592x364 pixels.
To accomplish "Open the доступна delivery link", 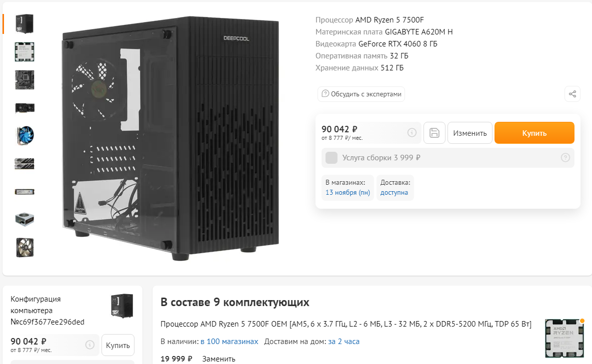I will 394,192.
